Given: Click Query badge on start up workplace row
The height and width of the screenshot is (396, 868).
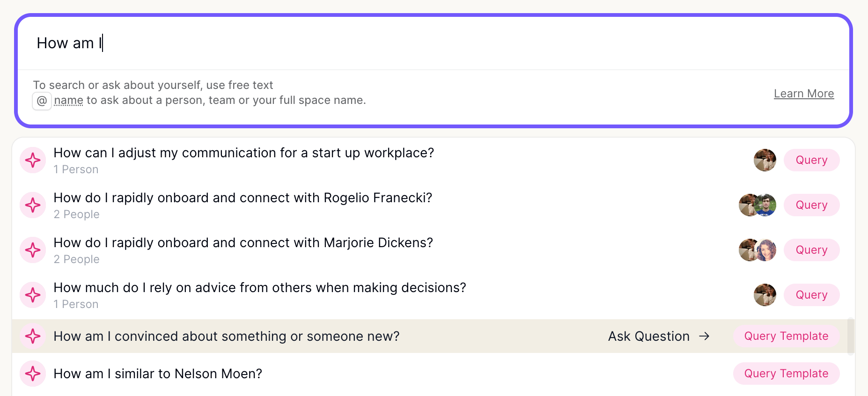Looking at the screenshot, I should [811, 160].
